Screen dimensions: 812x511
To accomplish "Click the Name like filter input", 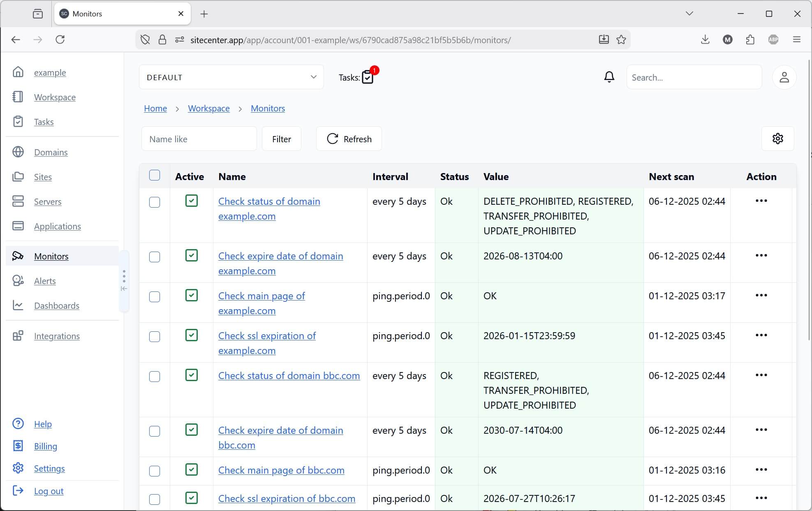I will (199, 139).
